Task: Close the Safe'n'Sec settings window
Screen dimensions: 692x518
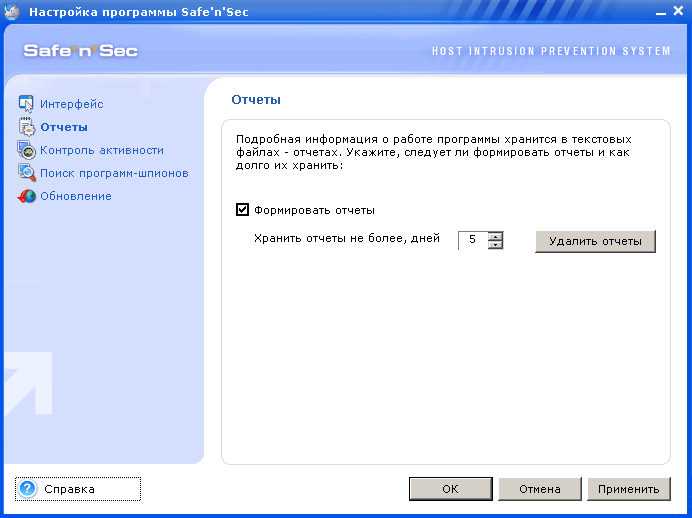Action: [x=679, y=11]
